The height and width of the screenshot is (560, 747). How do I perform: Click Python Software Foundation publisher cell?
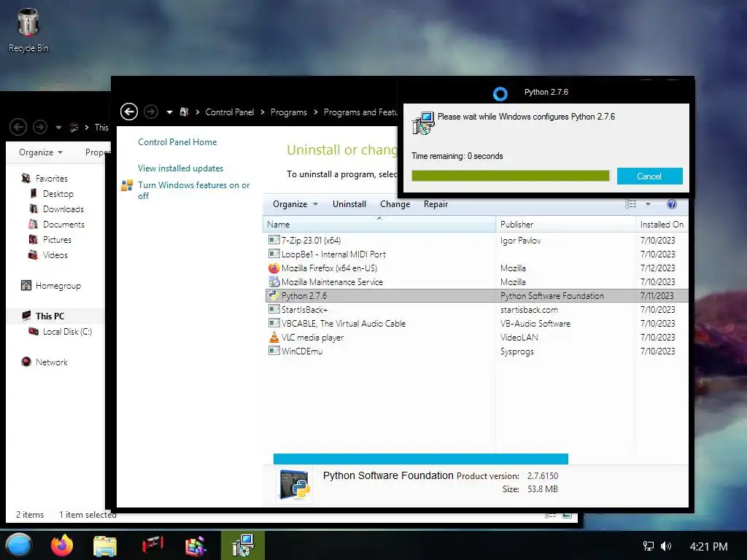552,296
